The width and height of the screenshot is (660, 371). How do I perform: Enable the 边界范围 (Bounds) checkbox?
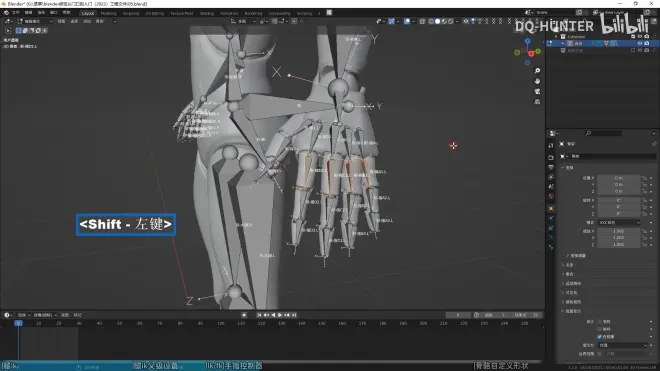(x=599, y=354)
